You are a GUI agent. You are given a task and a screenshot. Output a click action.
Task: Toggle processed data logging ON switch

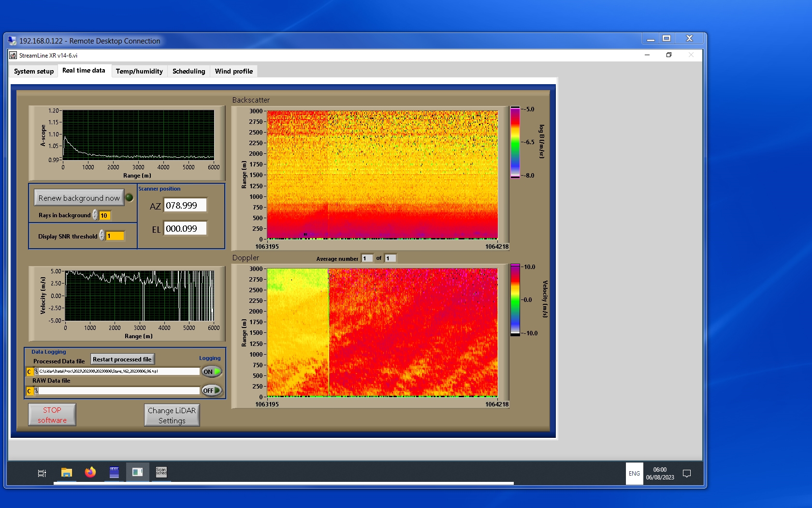212,372
